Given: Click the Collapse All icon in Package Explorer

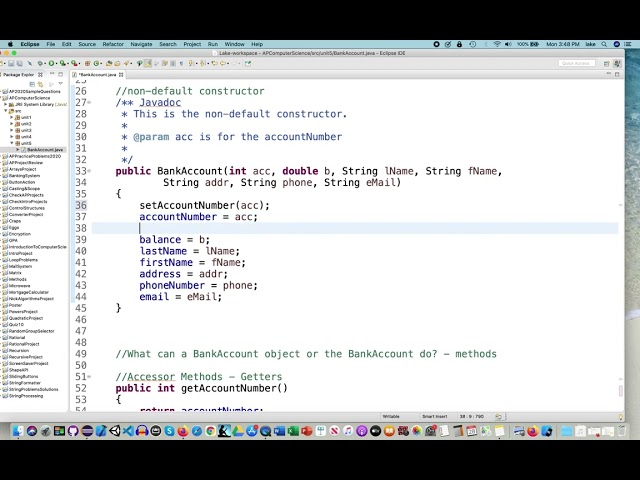Looking at the screenshot, I should point(32,84).
